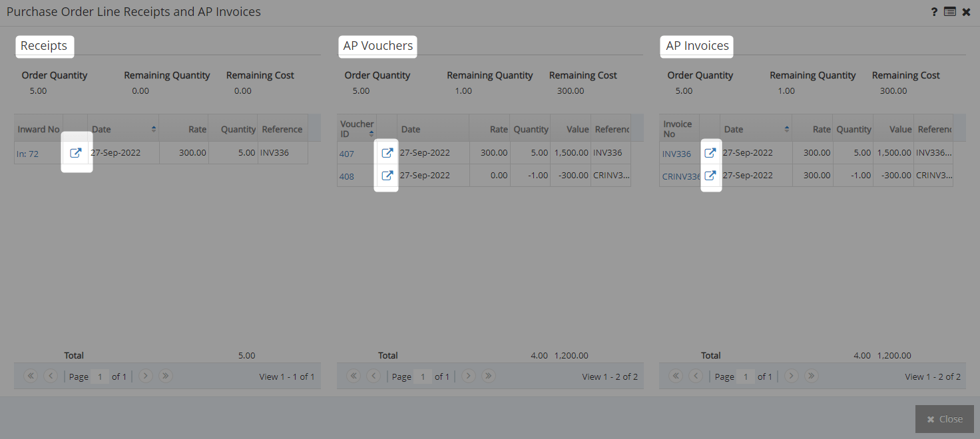Select the AP Invoices section header
Screen dimensions: 980x439
(696, 47)
